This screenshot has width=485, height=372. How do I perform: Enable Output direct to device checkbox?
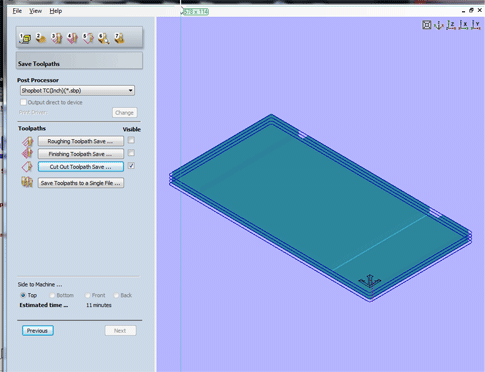click(23, 102)
